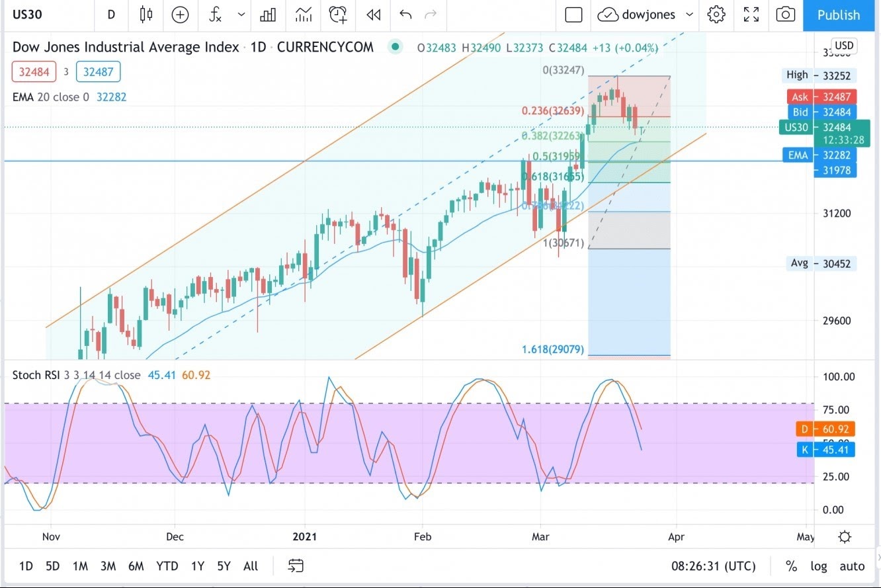The width and height of the screenshot is (881, 588).
Task: Open chart settings gear icon
Action: click(716, 15)
